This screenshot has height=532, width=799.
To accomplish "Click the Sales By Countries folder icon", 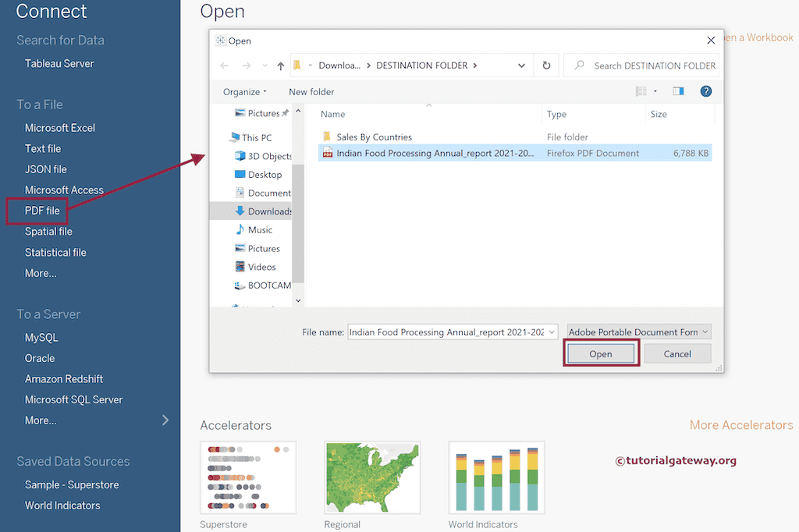I will coord(326,137).
